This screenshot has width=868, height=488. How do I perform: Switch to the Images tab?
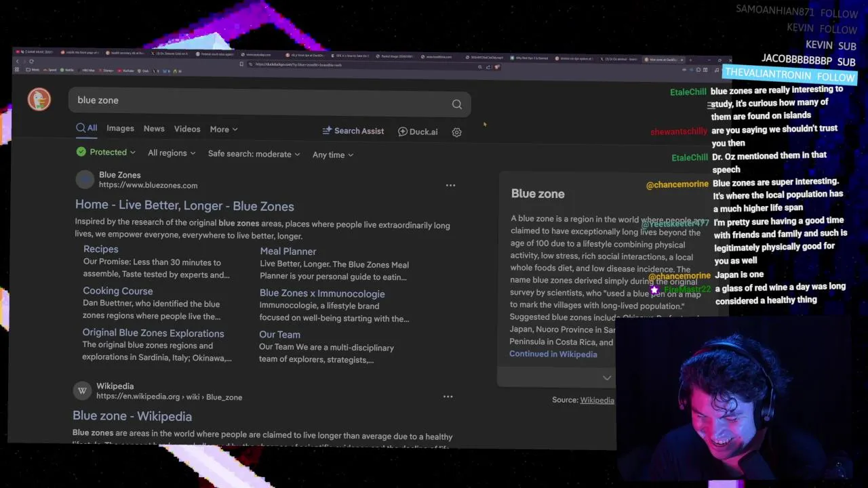point(120,128)
